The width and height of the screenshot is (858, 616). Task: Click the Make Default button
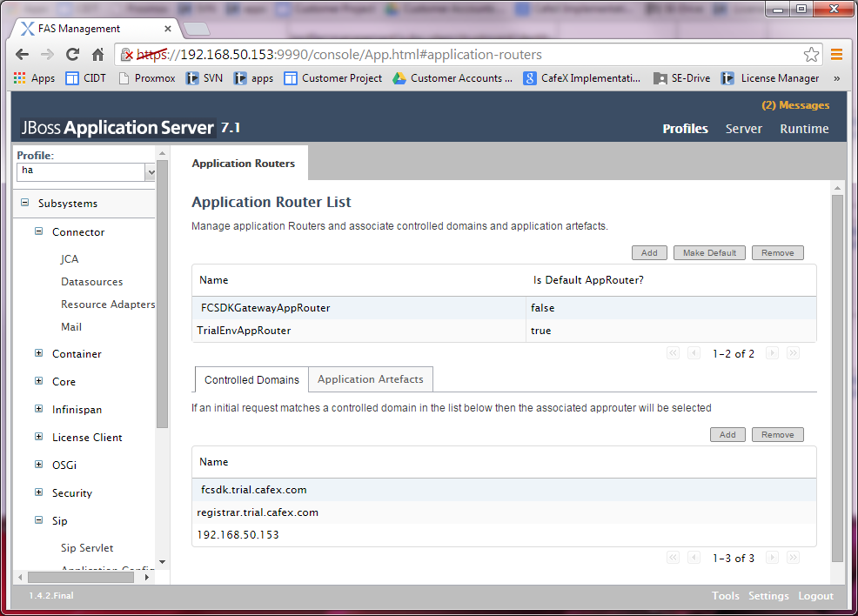[x=709, y=252]
